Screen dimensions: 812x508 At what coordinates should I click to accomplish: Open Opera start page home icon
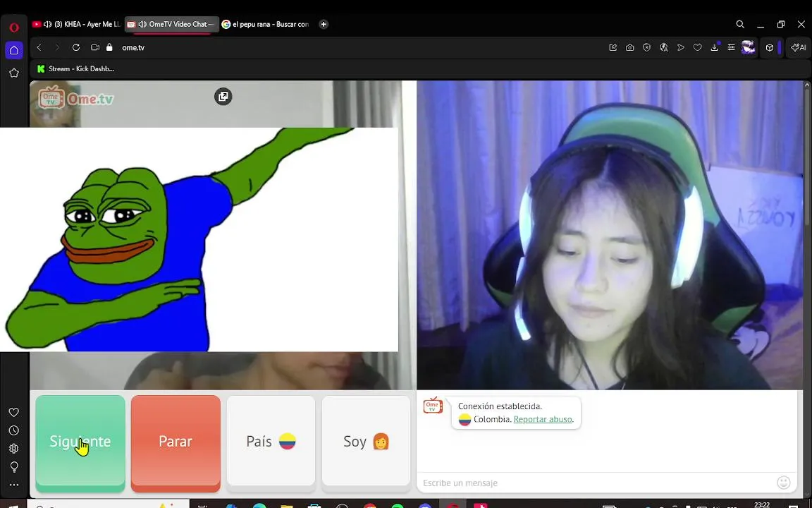tap(14, 50)
